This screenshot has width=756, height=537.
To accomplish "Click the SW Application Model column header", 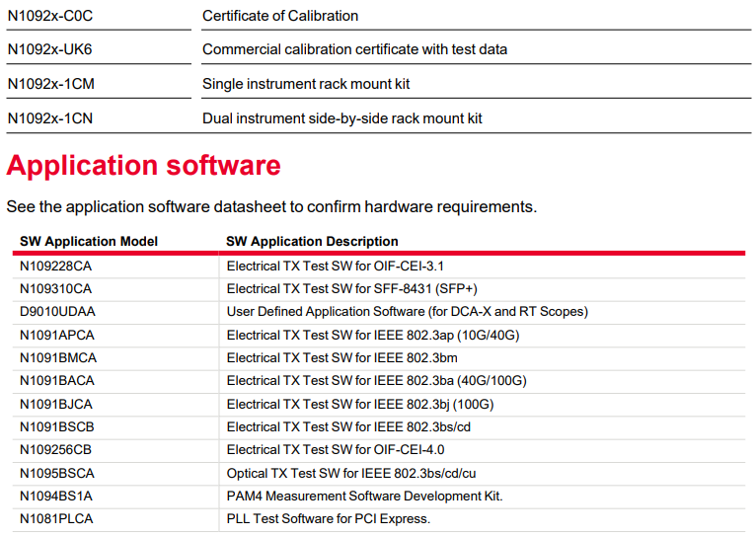I will coord(89,241).
